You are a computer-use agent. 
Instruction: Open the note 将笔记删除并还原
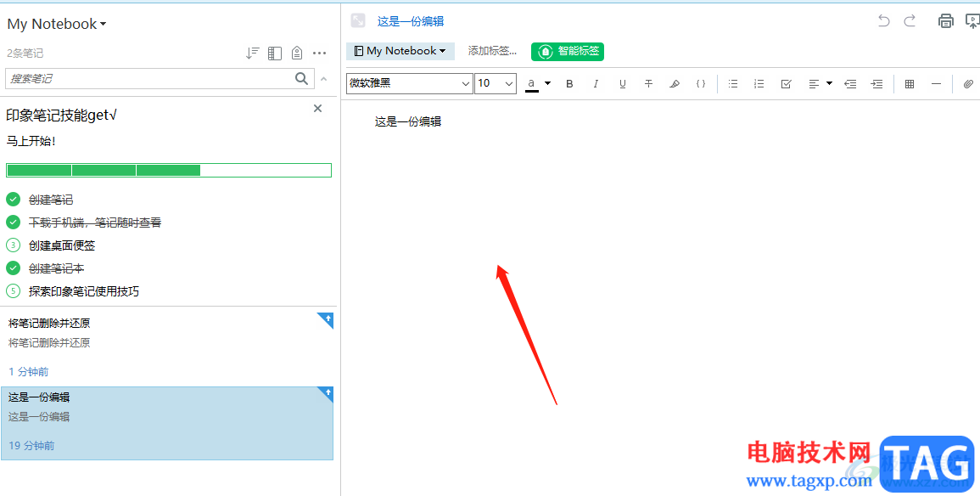pyautogui.click(x=167, y=347)
